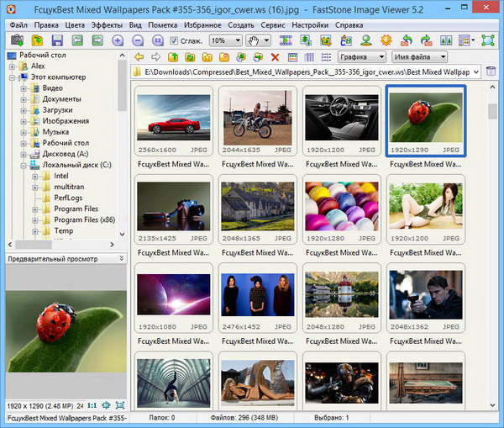The width and height of the screenshot is (504, 428).
Task: Open the Эффекты menu
Action: tap(106, 25)
